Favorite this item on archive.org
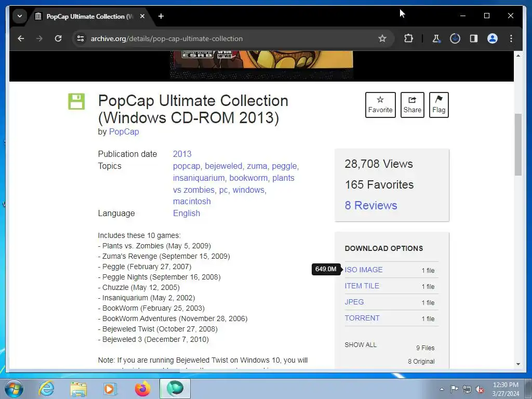 [x=380, y=105]
